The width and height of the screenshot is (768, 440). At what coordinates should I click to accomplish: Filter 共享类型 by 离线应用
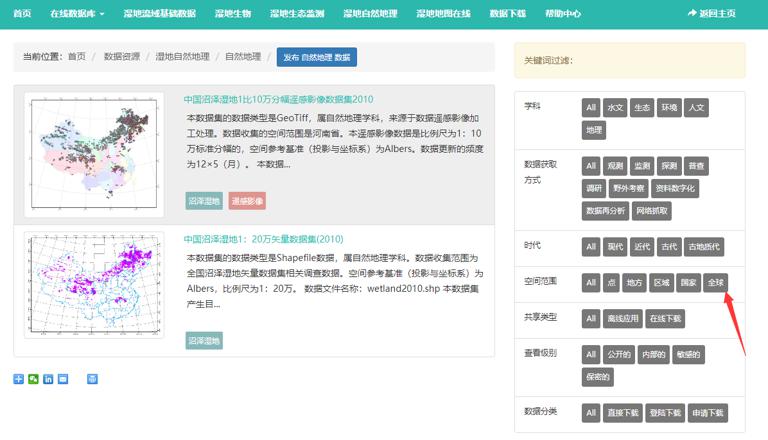tap(623, 318)
